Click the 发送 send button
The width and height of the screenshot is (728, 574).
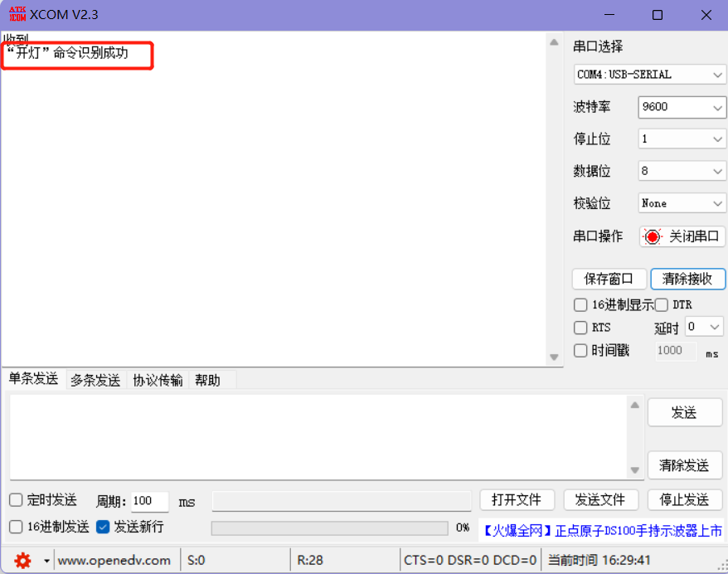coord(685,412)
